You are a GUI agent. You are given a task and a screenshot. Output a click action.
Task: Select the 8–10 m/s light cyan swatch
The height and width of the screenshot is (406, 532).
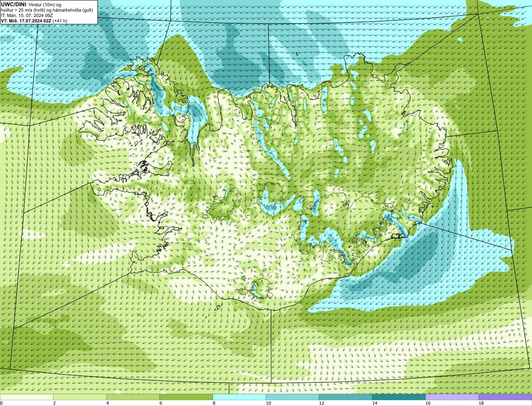239,397
